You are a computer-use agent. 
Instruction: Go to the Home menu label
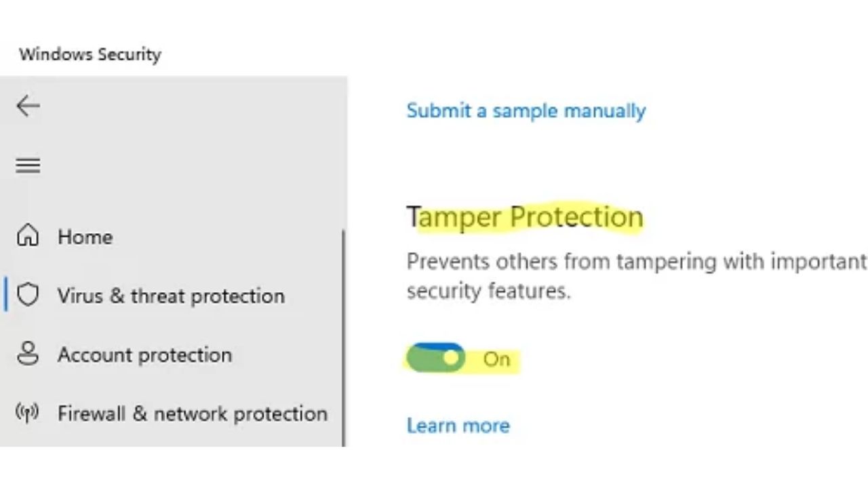pos(85,237)
